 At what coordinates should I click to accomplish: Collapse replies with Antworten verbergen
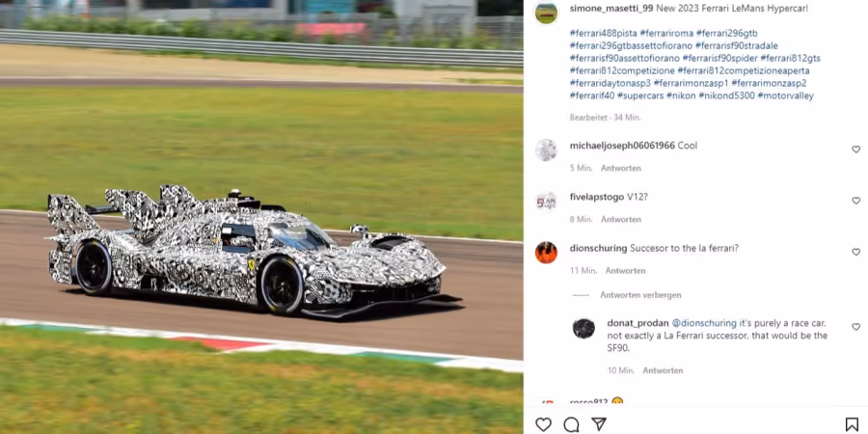[640, 295]
